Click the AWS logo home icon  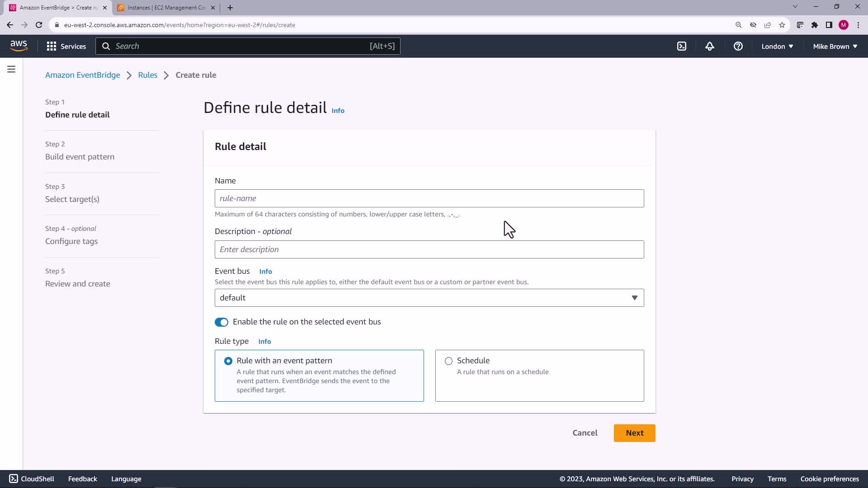click(x=19, y=46)
